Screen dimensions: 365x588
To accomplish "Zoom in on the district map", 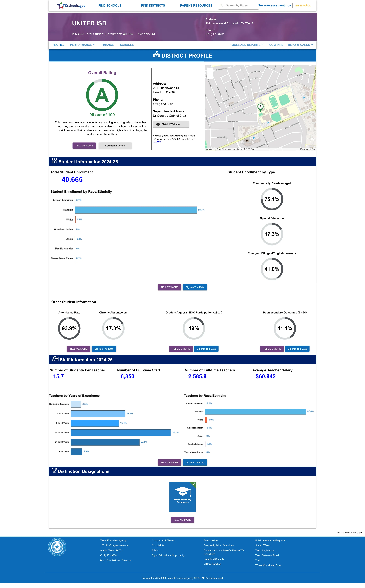I will coord(210,70).
